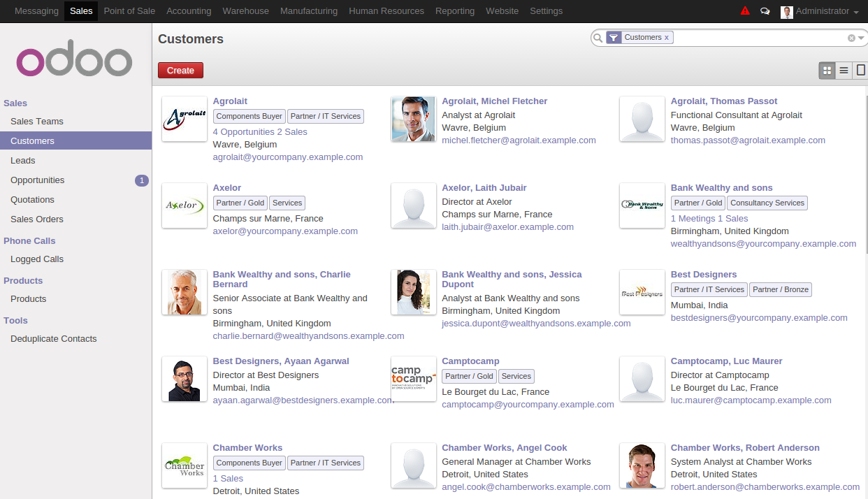This screenshot has width=868, height=499.
Task: Open Chamber Works logo thumbnail
Action: coord(185,465)
